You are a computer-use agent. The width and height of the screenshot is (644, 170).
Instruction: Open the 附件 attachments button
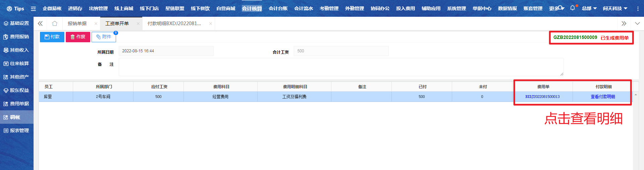[104, 37]
